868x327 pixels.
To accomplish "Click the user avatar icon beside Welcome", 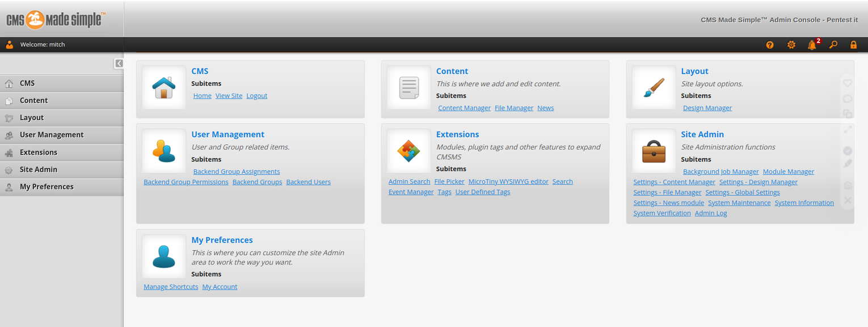I will tap(10, 44).
